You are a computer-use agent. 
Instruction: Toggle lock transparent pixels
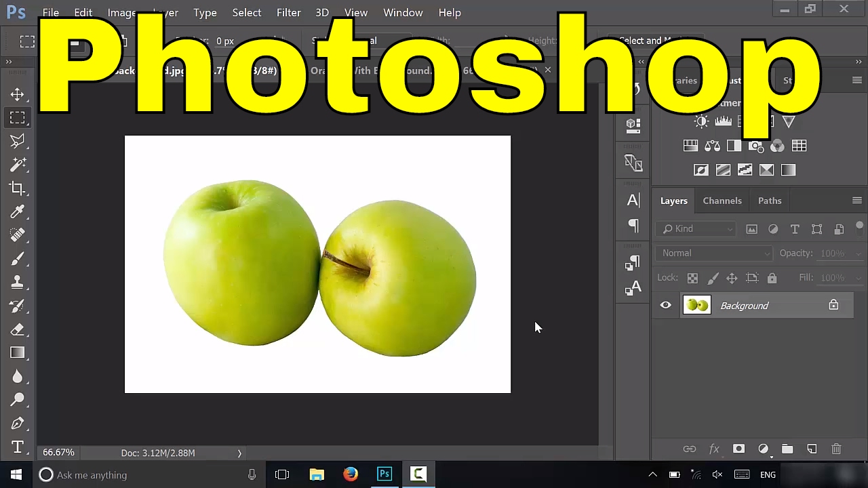click(x=692, y=278)
